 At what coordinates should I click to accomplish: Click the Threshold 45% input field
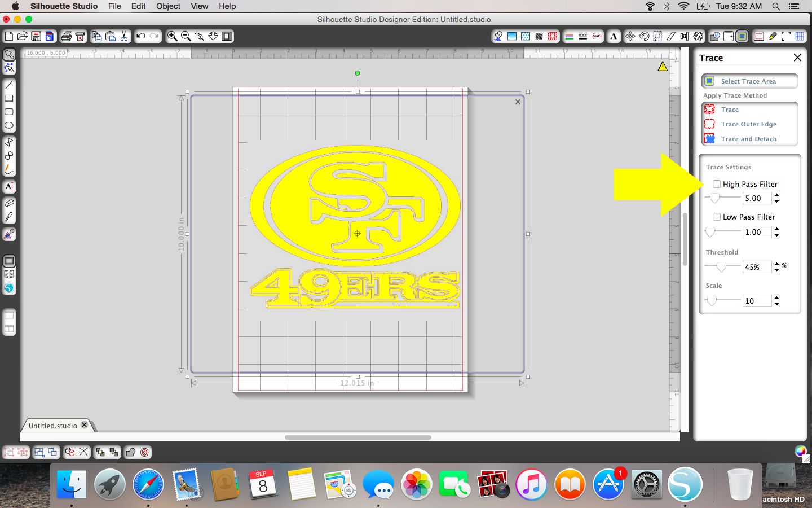757,267
